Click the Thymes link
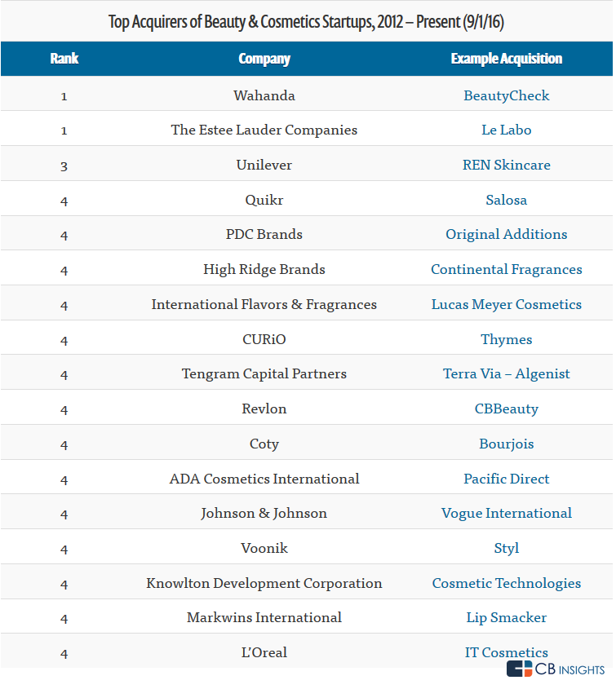Image resolution: width=616 pixels, height=689 pixels. coord(506,339)
